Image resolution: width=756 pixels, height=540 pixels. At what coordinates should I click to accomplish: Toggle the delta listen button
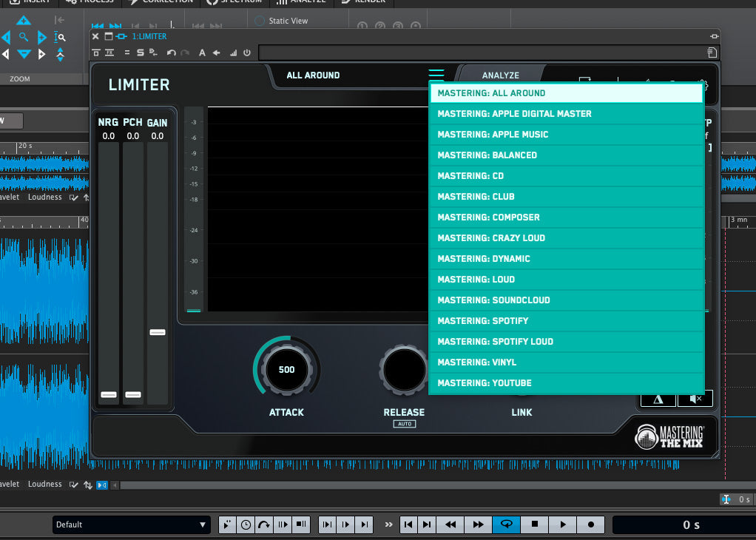point(658,399)
